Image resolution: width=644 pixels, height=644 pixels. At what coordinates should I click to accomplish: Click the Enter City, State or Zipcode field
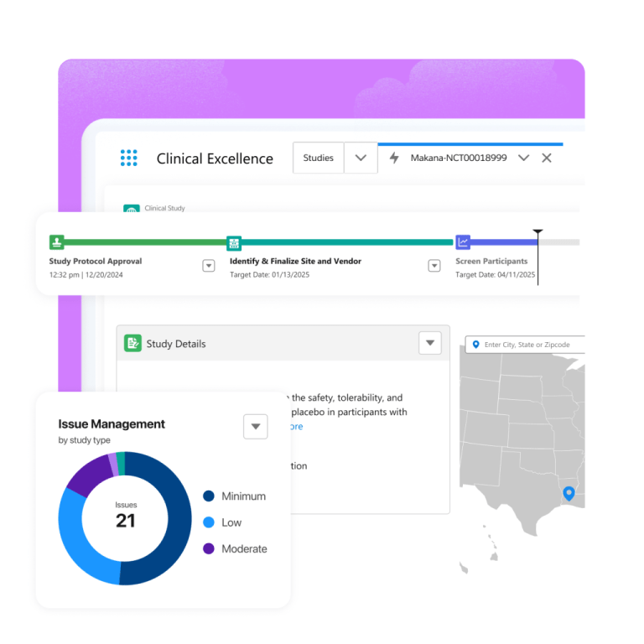(528, 345)
